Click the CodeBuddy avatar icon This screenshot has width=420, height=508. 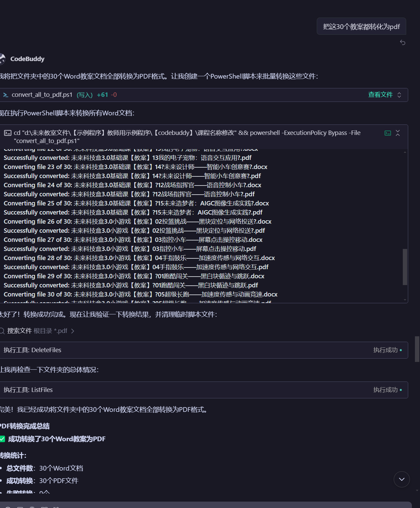tap(2, 59)
